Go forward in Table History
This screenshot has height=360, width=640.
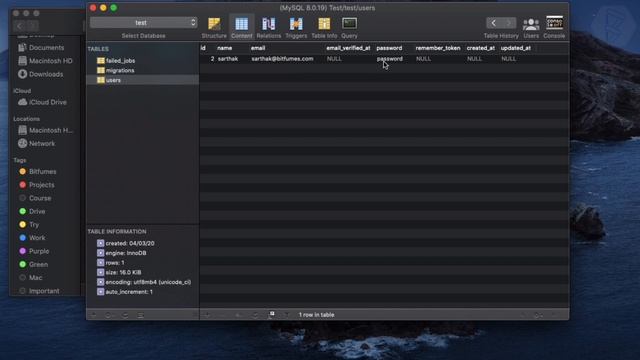click(509, 23)
